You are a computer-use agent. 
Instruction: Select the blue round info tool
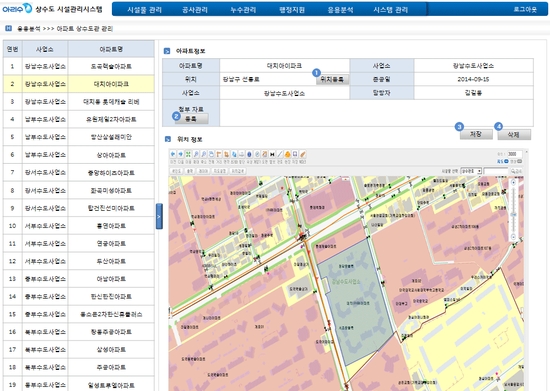pos(249,154)
